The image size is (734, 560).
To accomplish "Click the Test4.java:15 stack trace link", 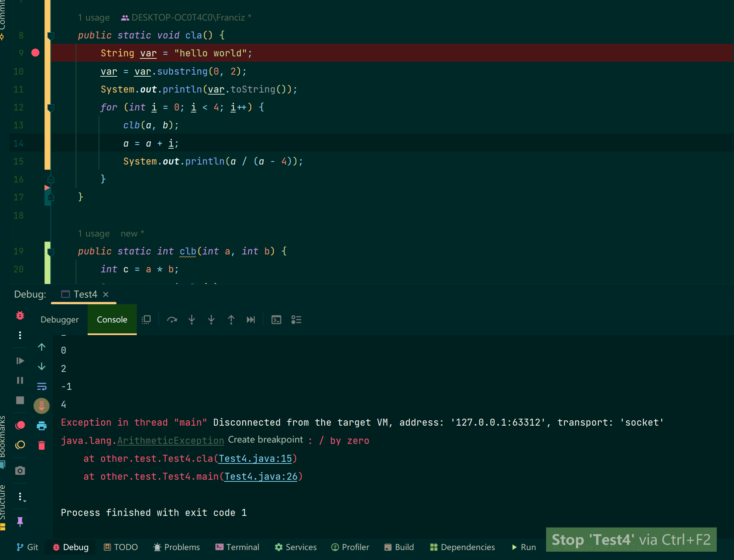I will tap(257, 458).
